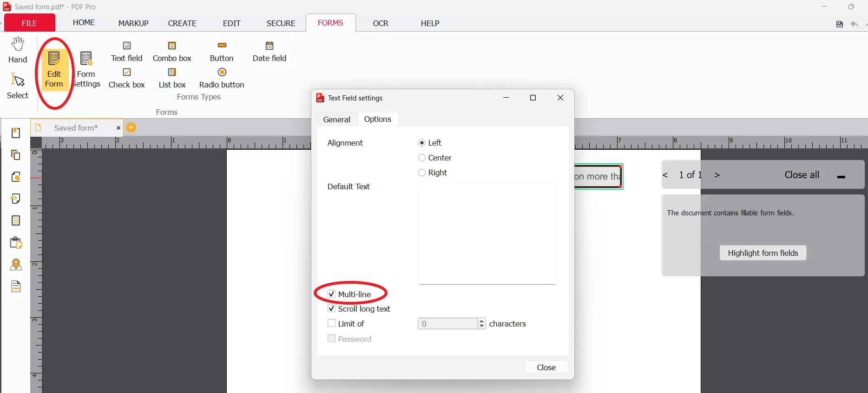Open the SECURE ribbon tab
The image size is (868, 393).
[x=281, y=23]
